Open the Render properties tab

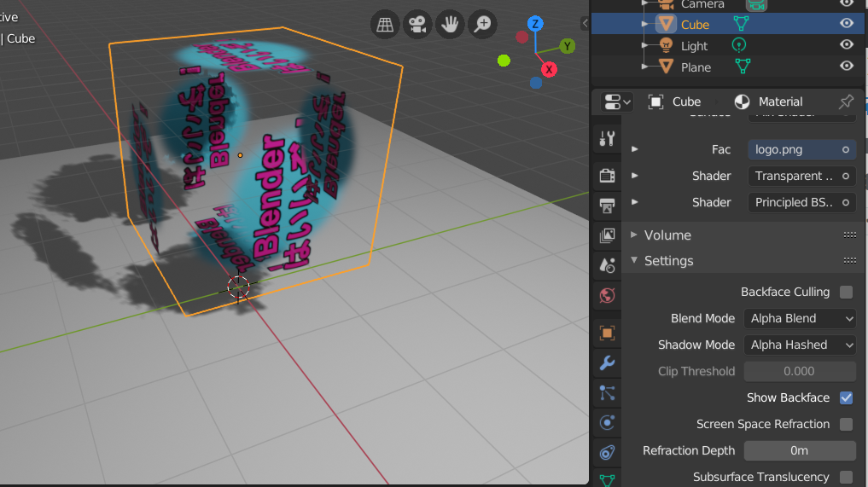click(x=608, y=176)
